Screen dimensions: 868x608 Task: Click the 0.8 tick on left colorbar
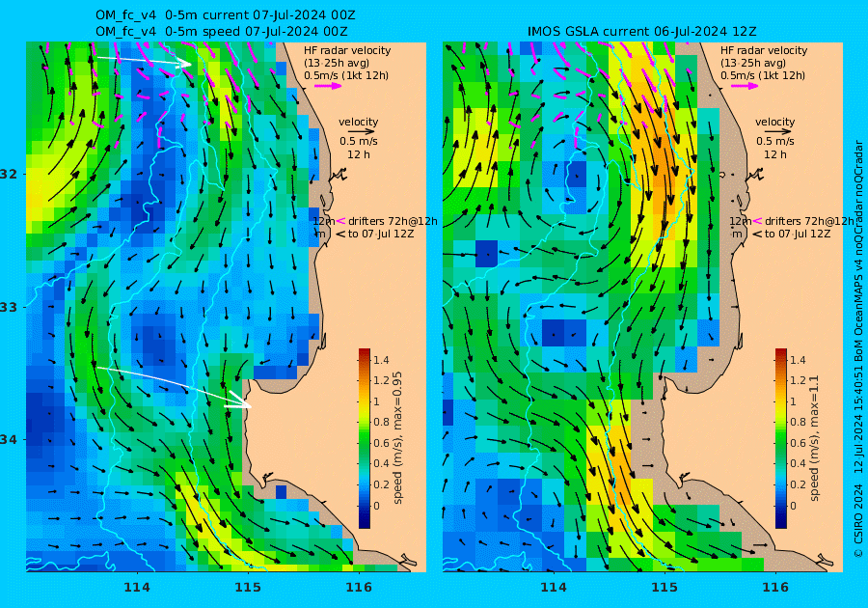tap(380, 422)
